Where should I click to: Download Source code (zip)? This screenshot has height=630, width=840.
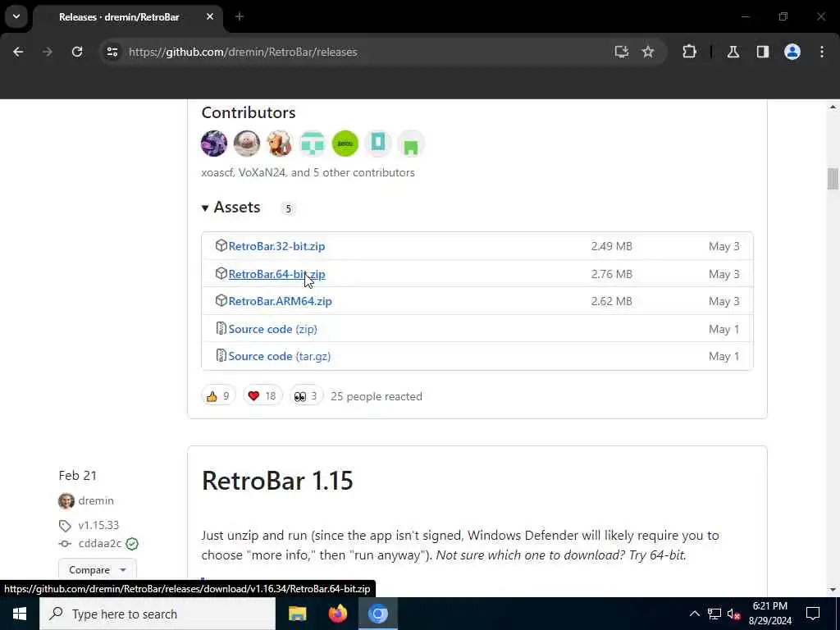272,329
